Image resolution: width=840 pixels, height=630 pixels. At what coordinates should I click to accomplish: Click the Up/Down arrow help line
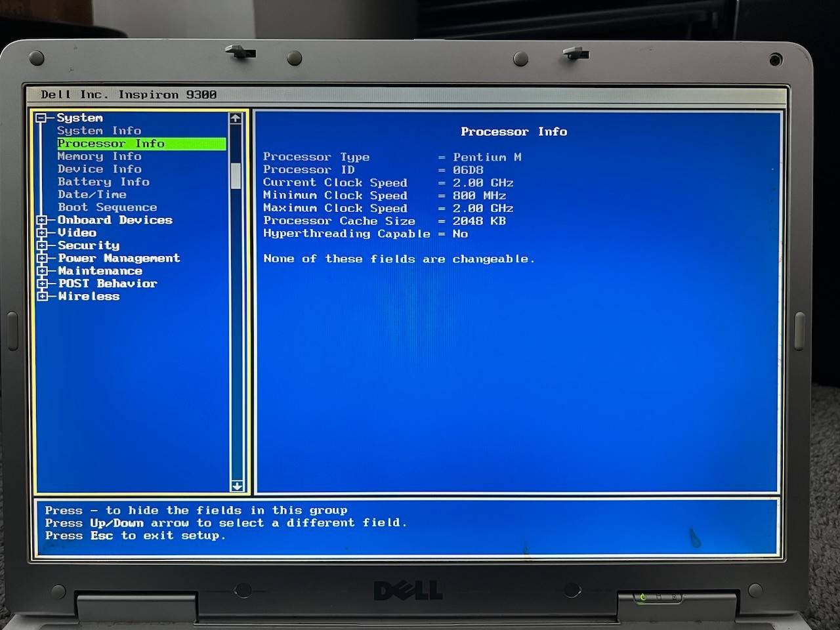[x=226, y=523]
